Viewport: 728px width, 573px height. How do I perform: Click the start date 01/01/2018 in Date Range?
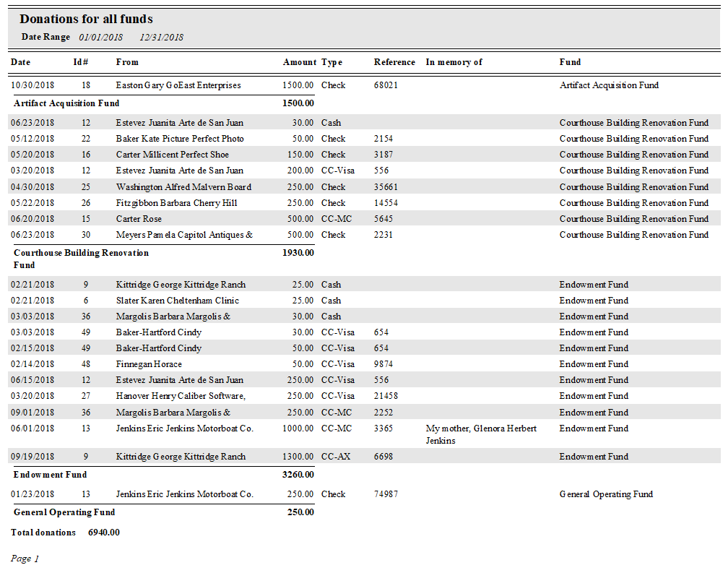101,38
